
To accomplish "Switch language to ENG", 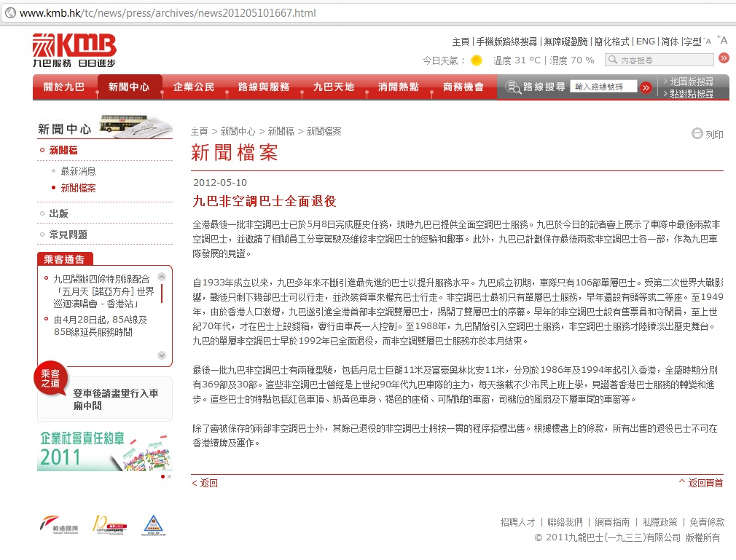I will pyautogui.click(x=645, y=42).
